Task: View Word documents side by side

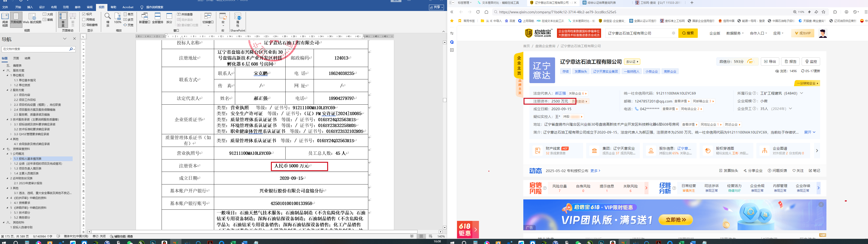Action: pyautogui.click(x=185, y=14)
